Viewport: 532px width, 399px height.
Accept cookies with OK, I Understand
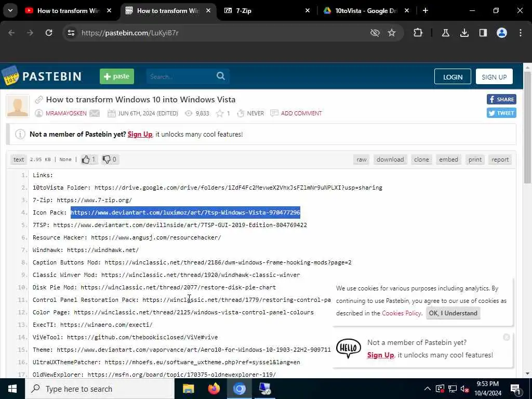pyautogui.click(x=453, y=313)
